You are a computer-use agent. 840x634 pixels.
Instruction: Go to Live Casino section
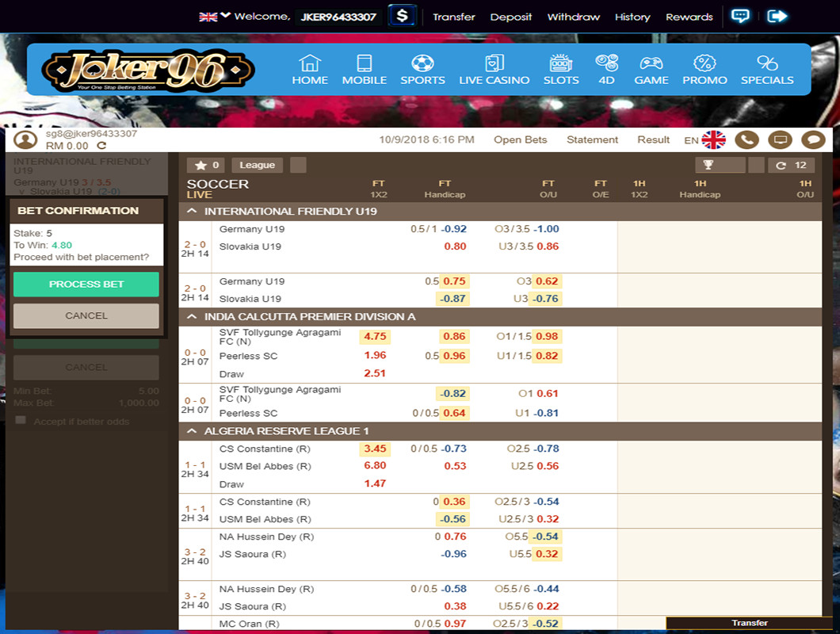(x=494, y=70)
